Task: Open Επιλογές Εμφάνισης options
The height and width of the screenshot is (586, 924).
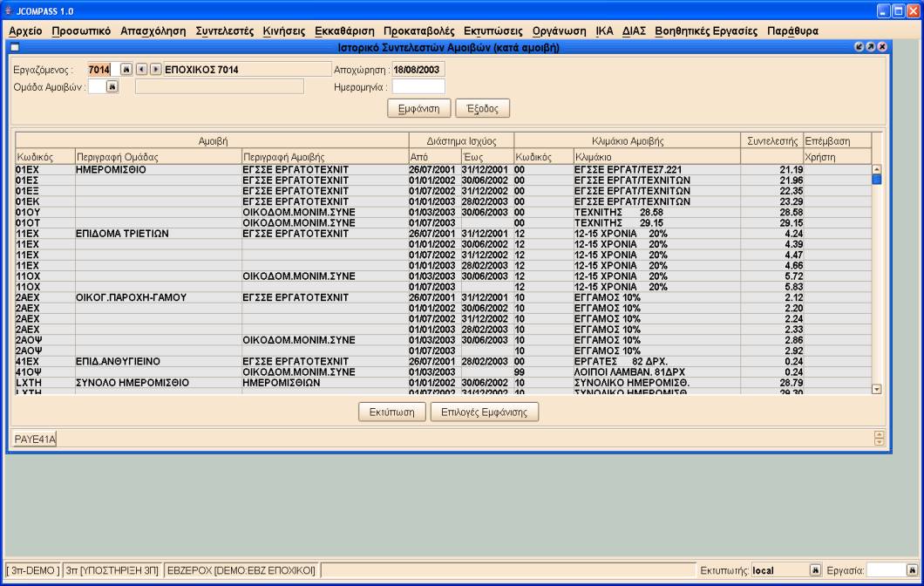Action: [x=485, y=412]
